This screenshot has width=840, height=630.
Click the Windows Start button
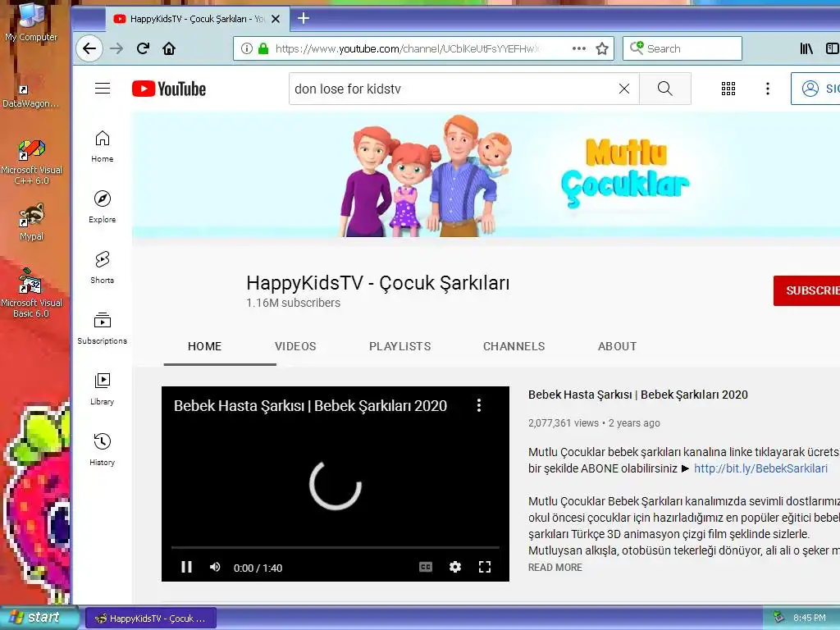click(39, 618)
